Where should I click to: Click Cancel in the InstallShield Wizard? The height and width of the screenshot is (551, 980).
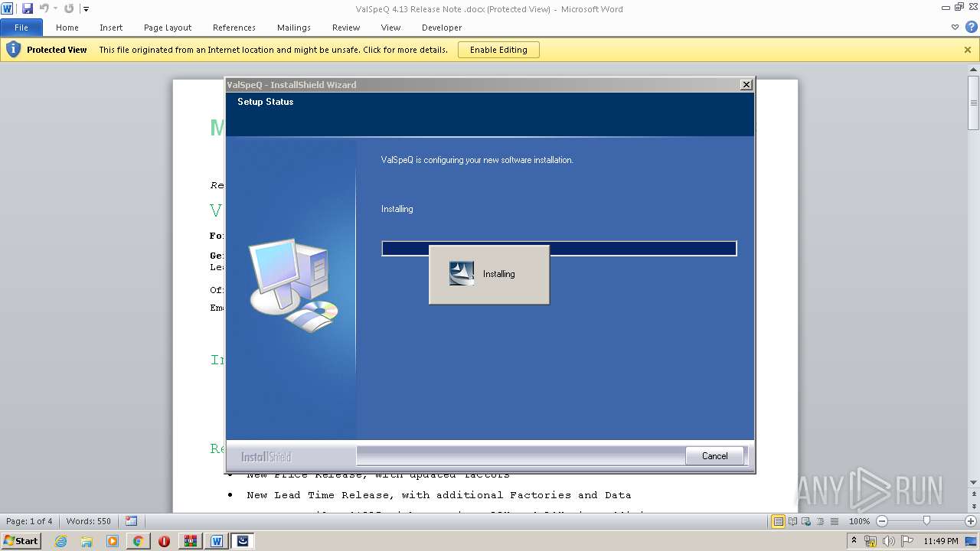(715, 456)
